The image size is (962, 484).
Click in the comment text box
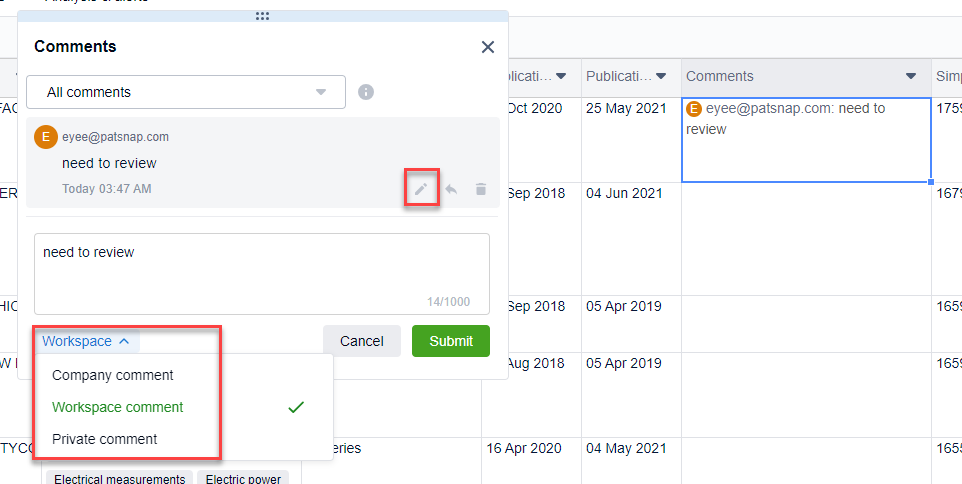tap(262, 272)
